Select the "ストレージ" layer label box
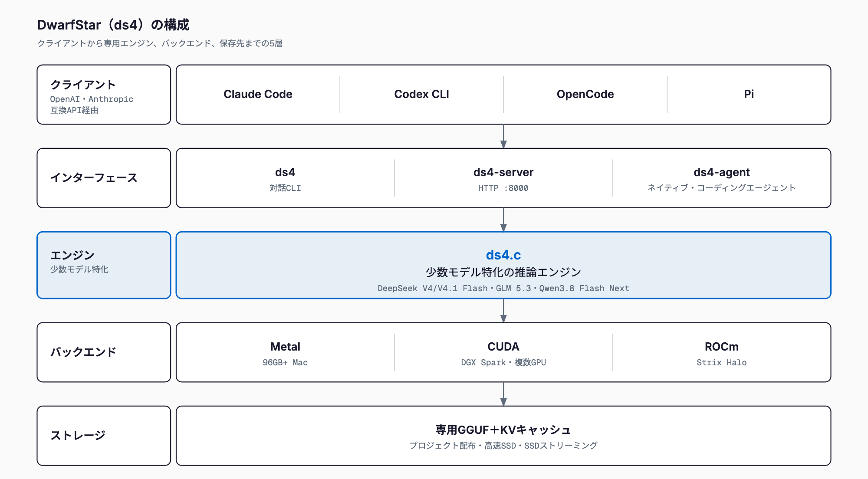Screen dimensions: 868x479 (x=104, y=436)
